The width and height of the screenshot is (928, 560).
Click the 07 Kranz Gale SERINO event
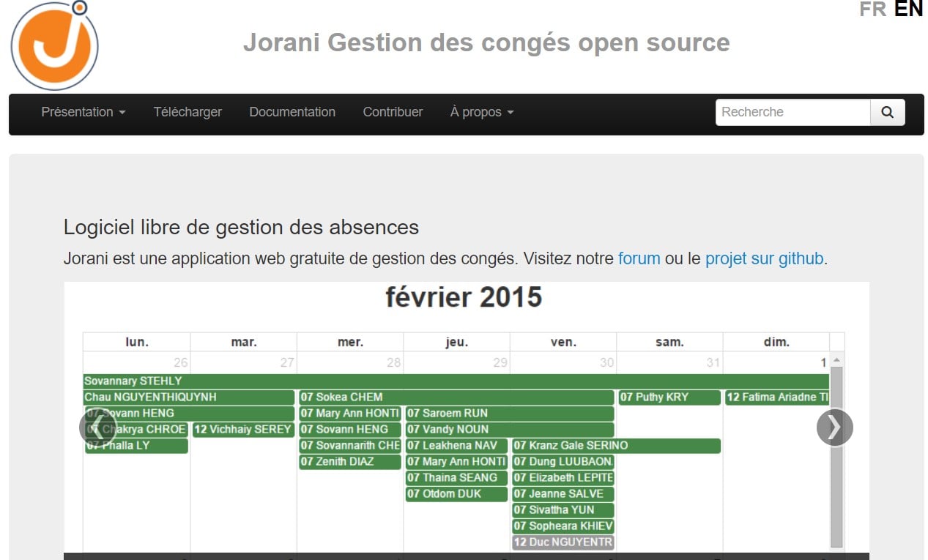(616, 446)
